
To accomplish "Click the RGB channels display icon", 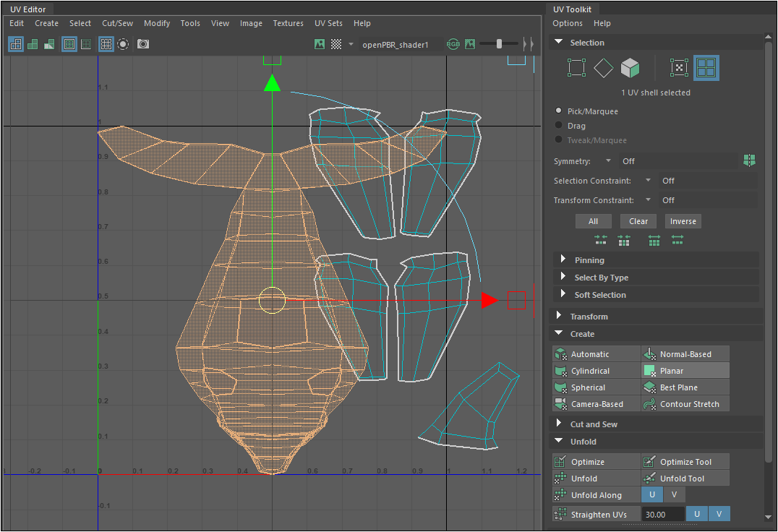I will pos(453,44).
